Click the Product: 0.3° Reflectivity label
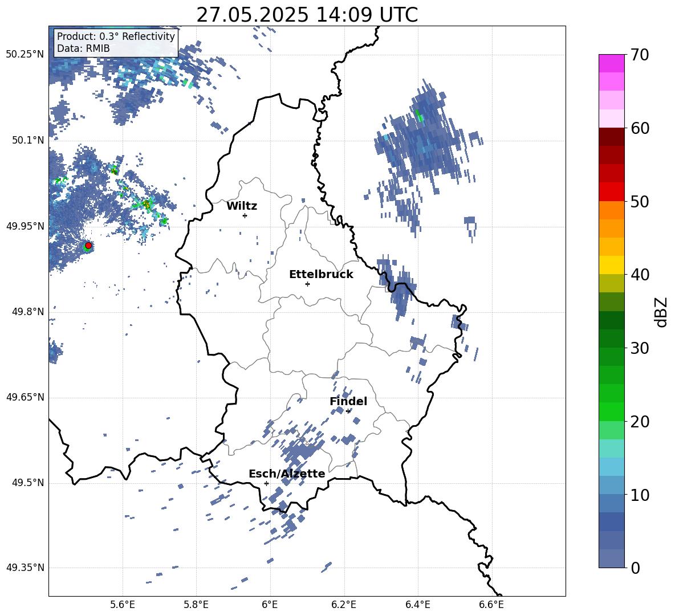The width and height of the screenshot is (675, 616). [116, 36]
